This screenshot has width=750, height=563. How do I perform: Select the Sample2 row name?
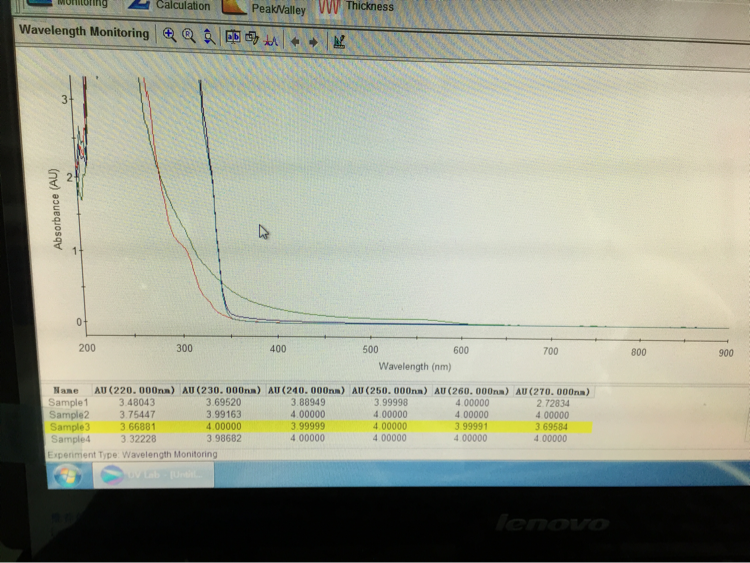coord(69,415)
